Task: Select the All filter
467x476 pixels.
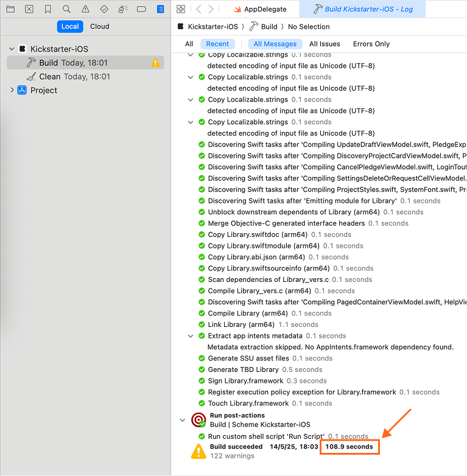Action: (189, 44)
